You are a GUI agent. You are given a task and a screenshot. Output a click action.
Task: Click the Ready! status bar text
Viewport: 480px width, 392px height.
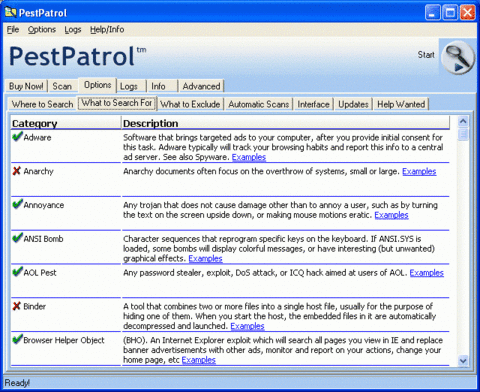17,383
